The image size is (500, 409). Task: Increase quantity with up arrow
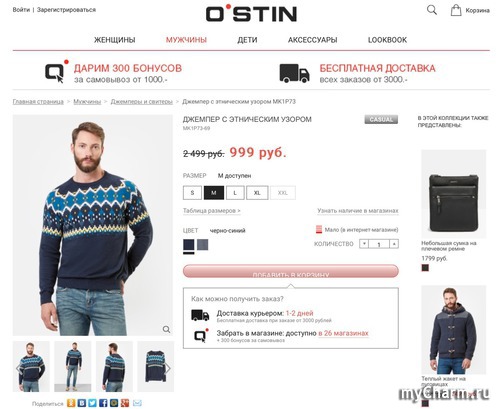(x=394, y=244)
